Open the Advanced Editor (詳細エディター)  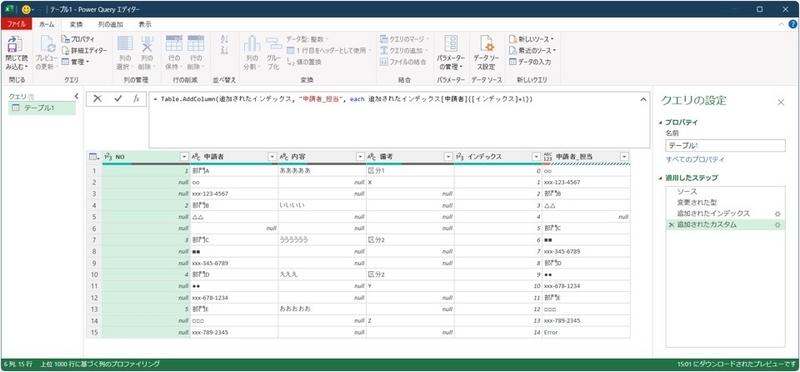click(x=84, y=50)
